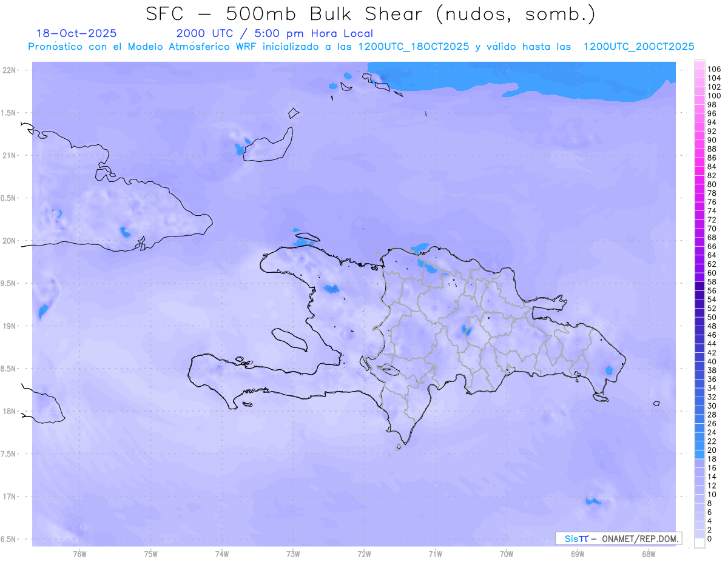Click the 19N latitude axis label
This screenshot has height=562, width=728.
(x=10, y=326)
